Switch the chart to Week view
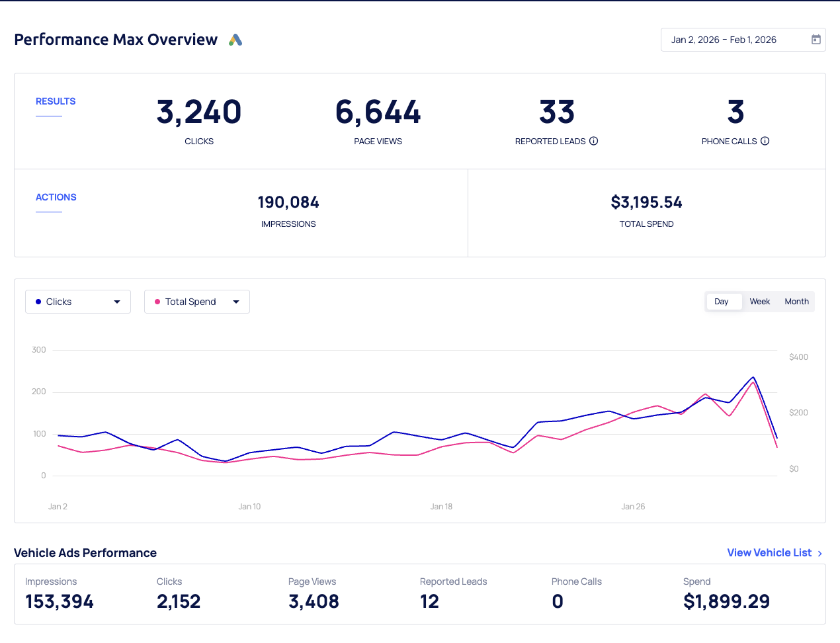Image resolution: width=840 pixels, height=643 pixels. (759, 302)
